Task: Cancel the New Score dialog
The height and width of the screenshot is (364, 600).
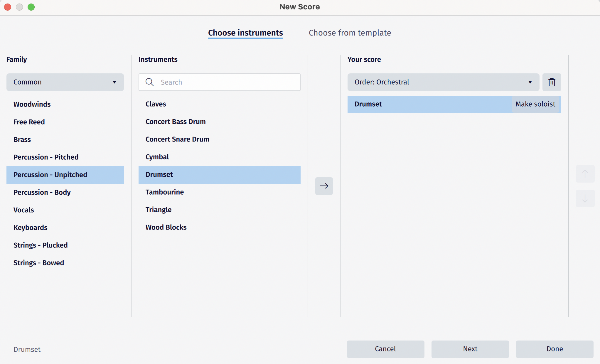Action: pyautogui.click(x=385, y=349)
